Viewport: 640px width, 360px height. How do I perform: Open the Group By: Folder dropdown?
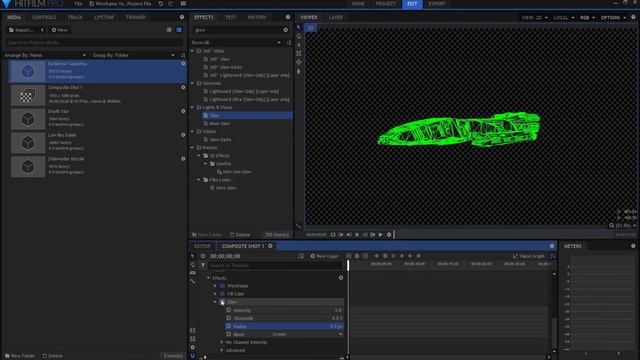pos(133,55)
